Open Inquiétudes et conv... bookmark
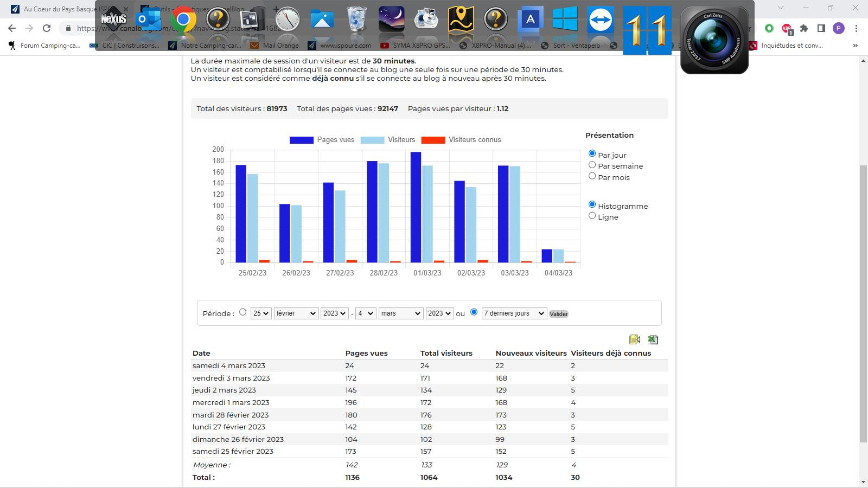868x488 pixels. tap(787, 46)
